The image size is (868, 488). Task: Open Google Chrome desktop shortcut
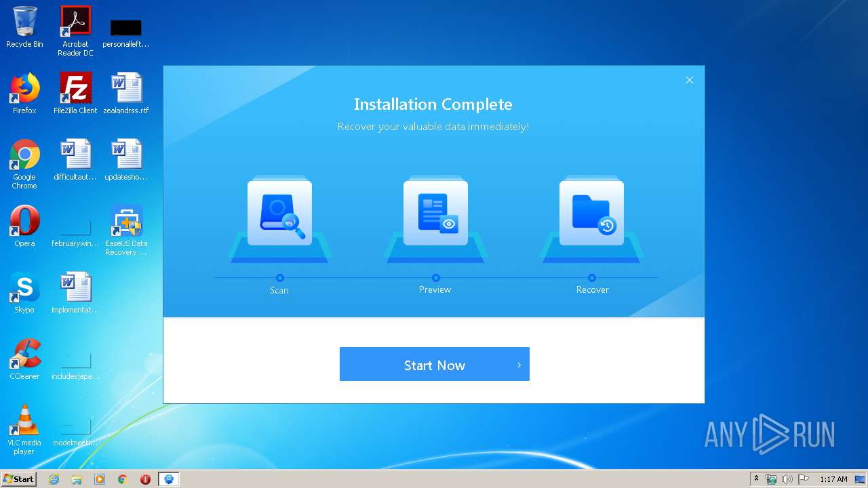click(24, 164)
